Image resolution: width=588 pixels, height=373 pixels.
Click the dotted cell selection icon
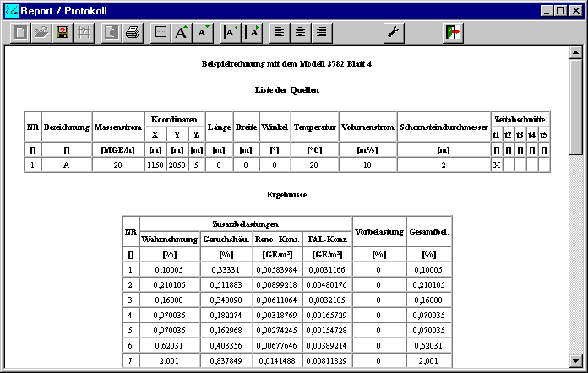pyautogui.click(x=161, y=33)
